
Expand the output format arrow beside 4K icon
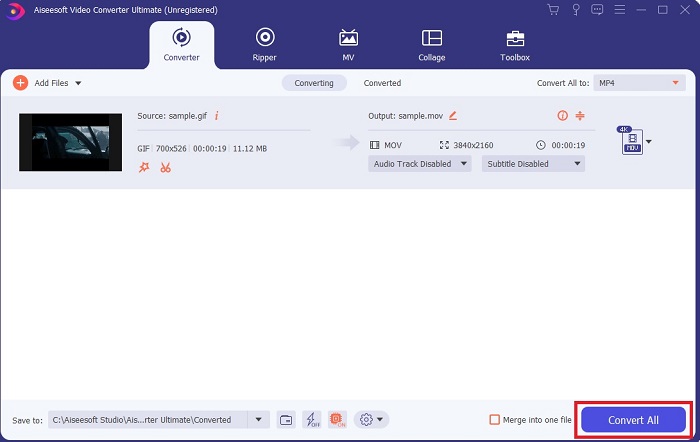(x=649, y=142)
